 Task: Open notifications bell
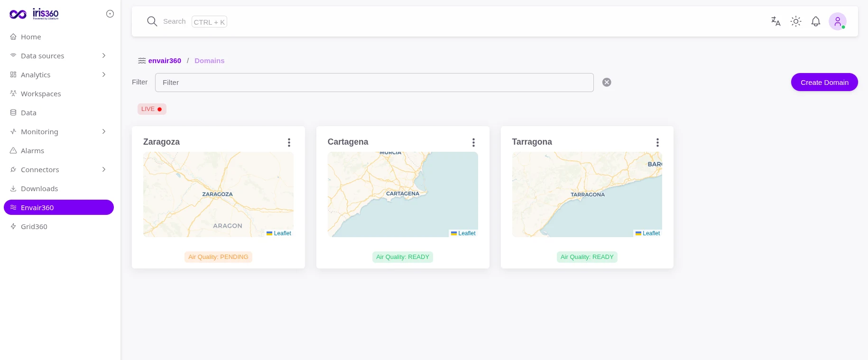point(816,21)
